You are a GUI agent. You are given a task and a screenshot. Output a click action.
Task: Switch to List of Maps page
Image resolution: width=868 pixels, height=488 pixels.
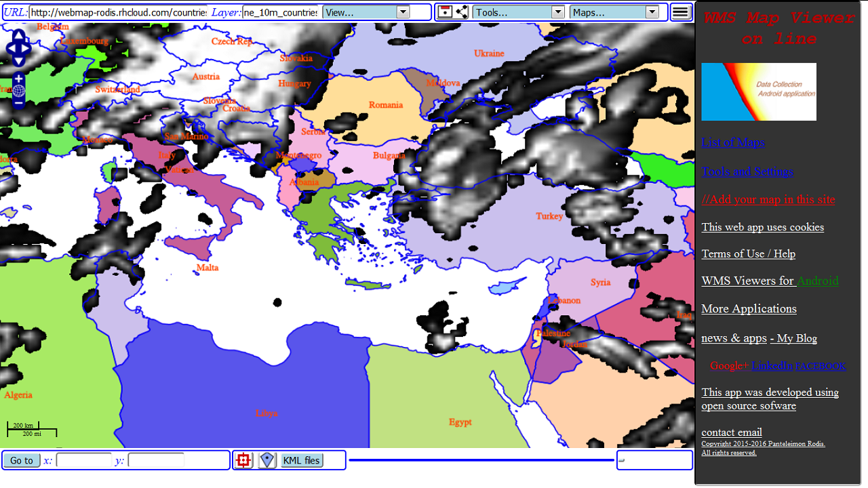733,142
